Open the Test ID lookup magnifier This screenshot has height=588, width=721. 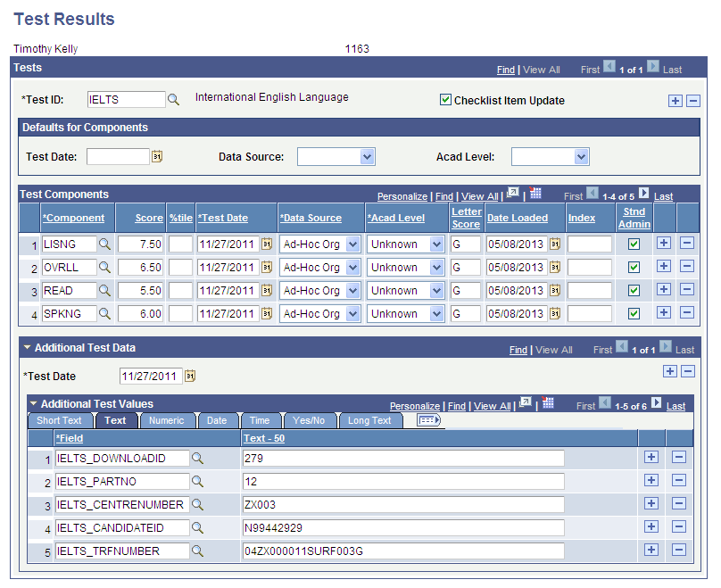pyautogui.click(x=173, y=99)
